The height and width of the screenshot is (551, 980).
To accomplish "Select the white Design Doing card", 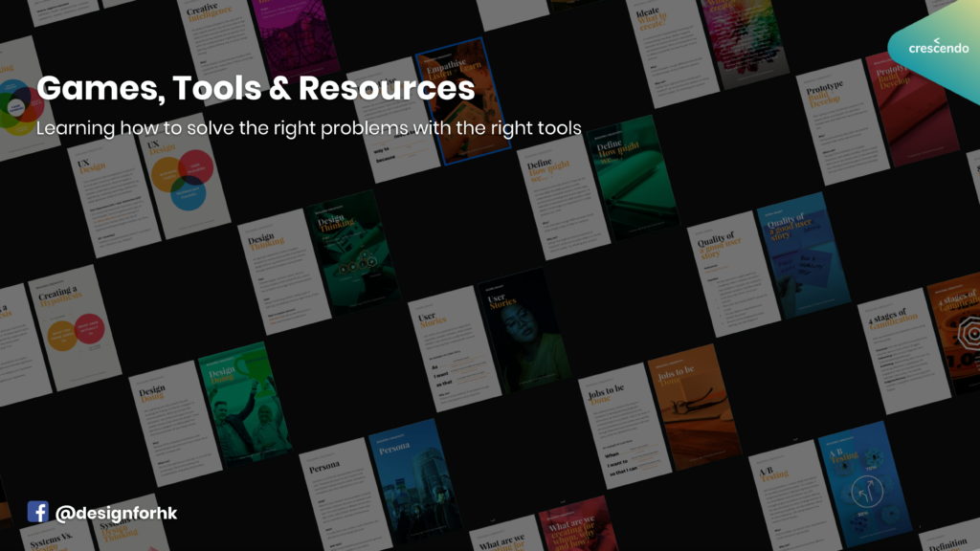I will coord(176,424).
